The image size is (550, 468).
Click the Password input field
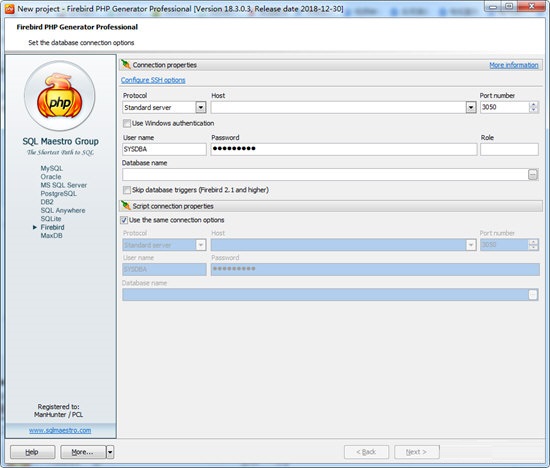(x=344, y=149)
